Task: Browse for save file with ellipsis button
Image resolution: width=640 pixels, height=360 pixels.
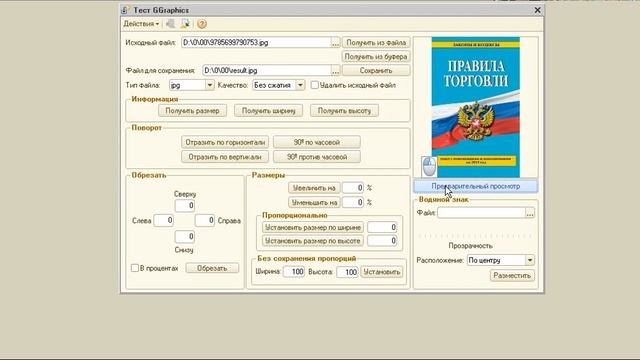Action: (336, 71)
